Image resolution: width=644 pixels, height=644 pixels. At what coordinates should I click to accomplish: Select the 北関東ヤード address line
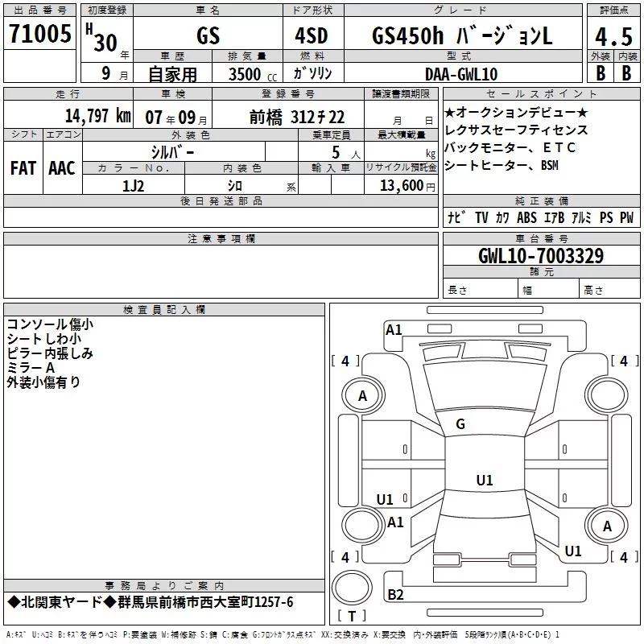[151, 602]
